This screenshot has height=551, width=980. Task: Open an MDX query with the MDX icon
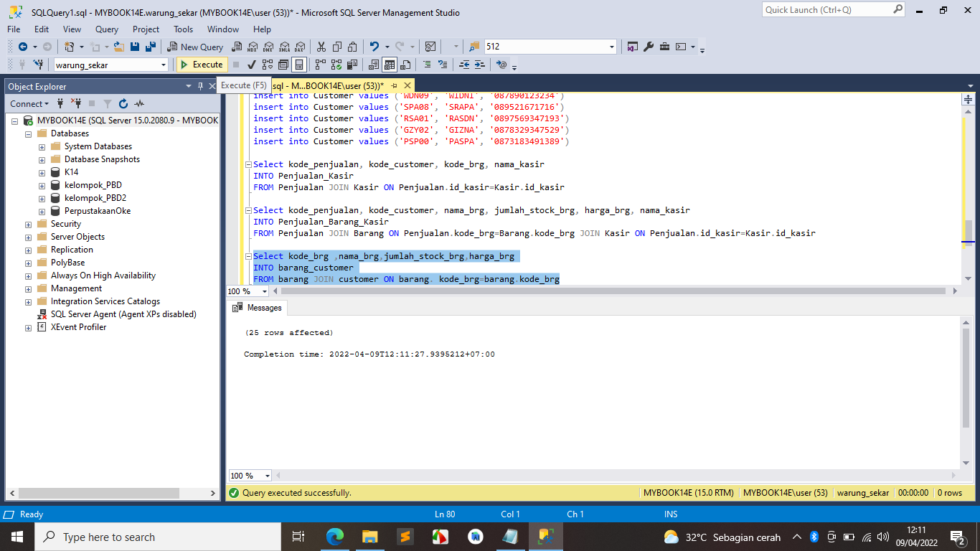[x=253, y=47]
